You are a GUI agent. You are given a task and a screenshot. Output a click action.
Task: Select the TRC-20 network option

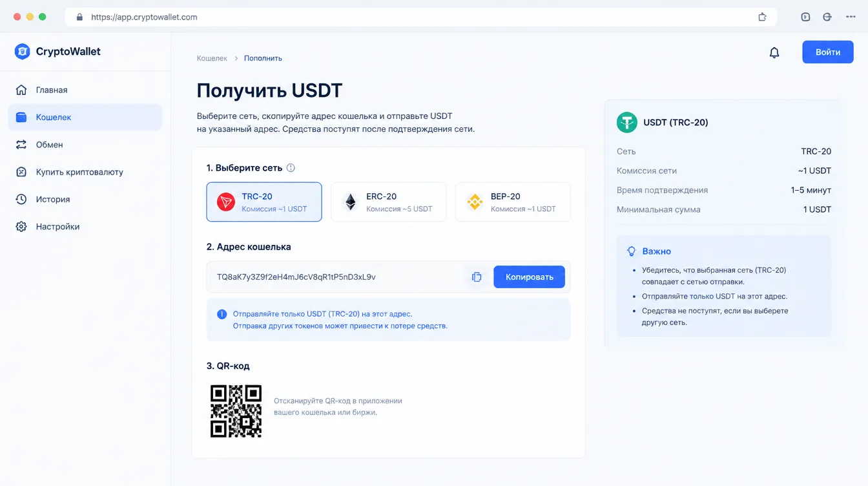tap(264, 202)
